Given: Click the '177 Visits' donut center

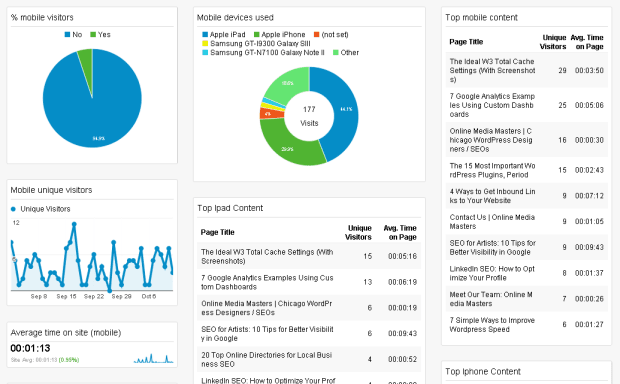Looking at the screenshot, I should point(309,116).
